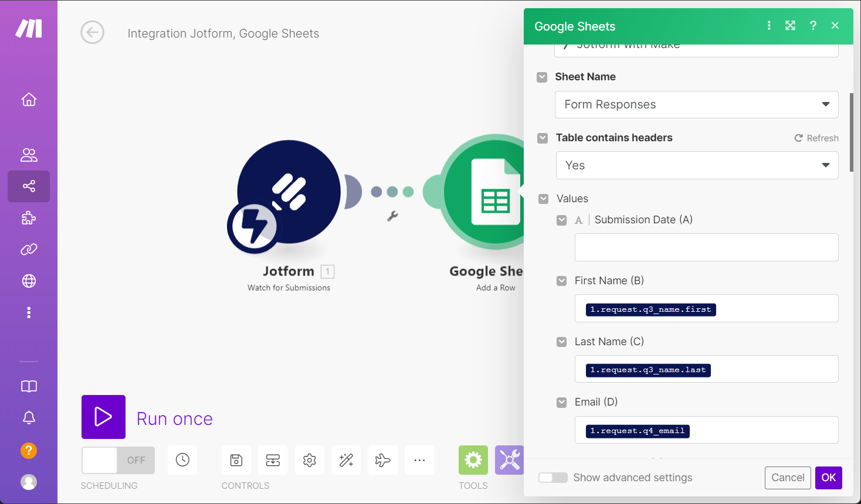Toggle the Scheduling OFF switch
861x504 pixels.
coord(118,461)
